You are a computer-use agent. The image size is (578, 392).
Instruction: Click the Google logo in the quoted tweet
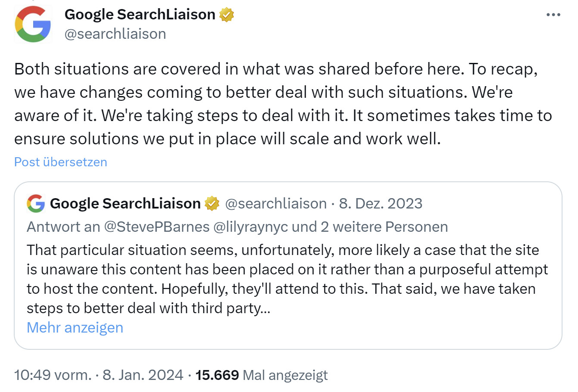pos(36,203)
